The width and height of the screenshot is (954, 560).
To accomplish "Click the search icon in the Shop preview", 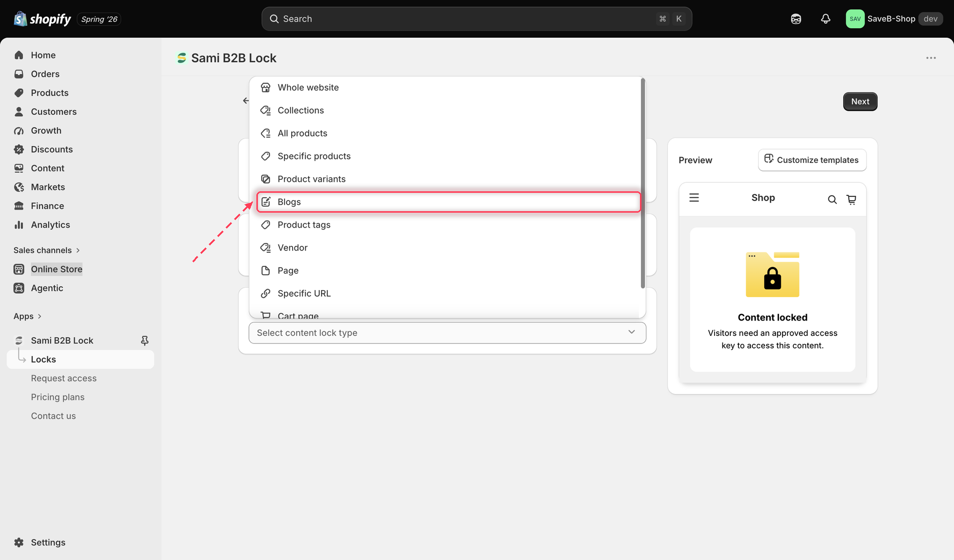I will click(832, 200).
